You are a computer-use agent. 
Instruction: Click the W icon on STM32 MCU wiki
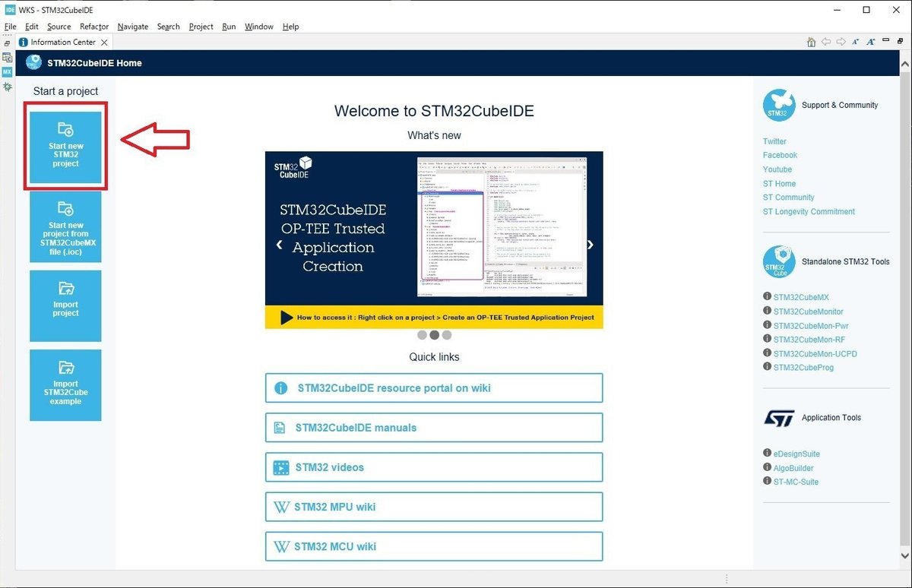280,546
